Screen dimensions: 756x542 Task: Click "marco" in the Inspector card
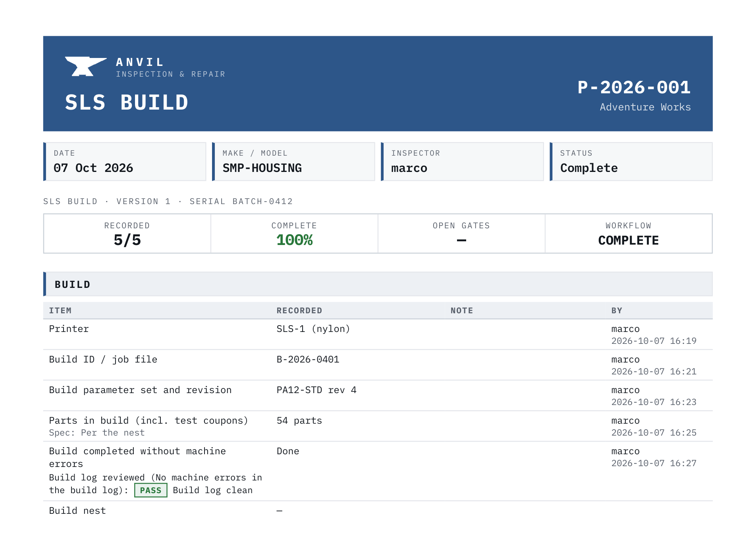coord(409,168)
